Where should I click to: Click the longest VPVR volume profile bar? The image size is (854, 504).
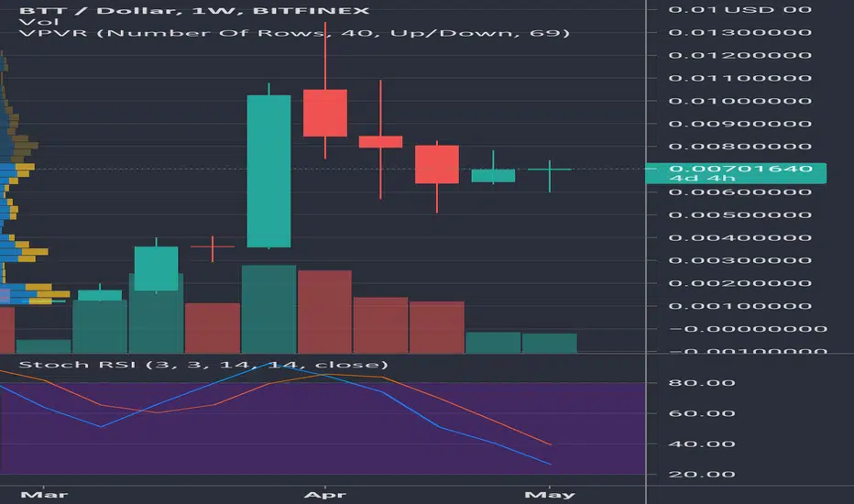[x=35, y=294]
